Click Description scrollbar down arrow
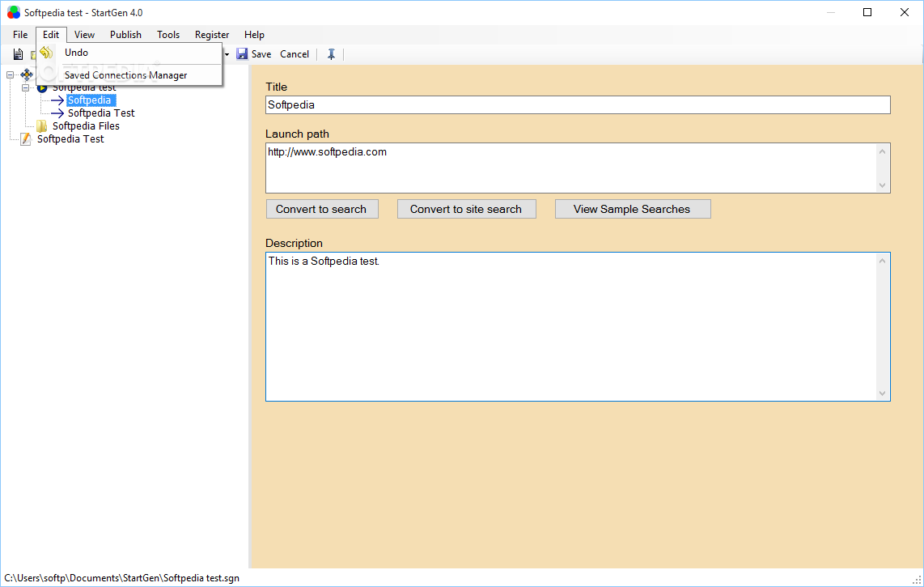This screenshot has height=587, width=924. coord(882,393)
